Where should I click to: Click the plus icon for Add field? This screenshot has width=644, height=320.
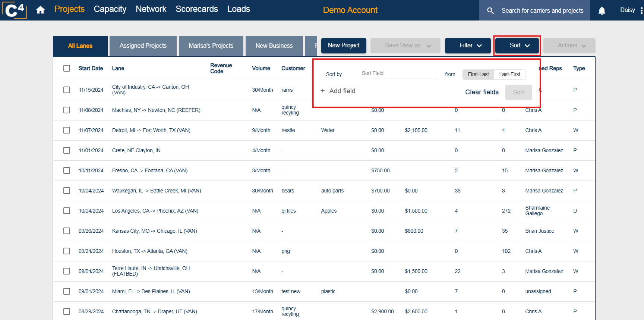pos(323,91)
